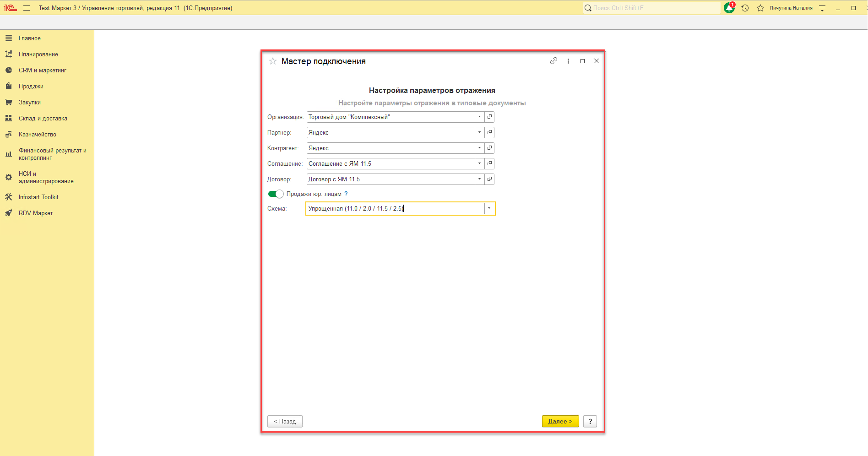Click the Далее button
868x456 pixels.
pyautogui.click(x=560, y=421)
